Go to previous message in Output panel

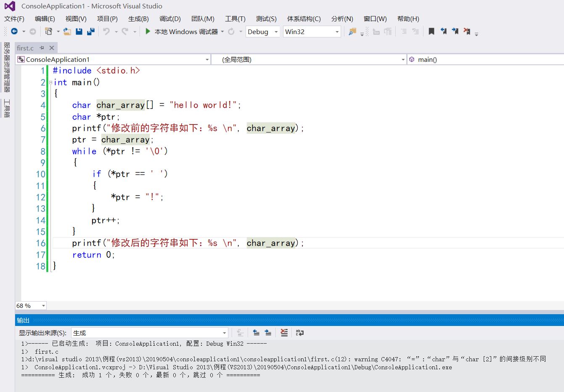[x=256, y=333]
